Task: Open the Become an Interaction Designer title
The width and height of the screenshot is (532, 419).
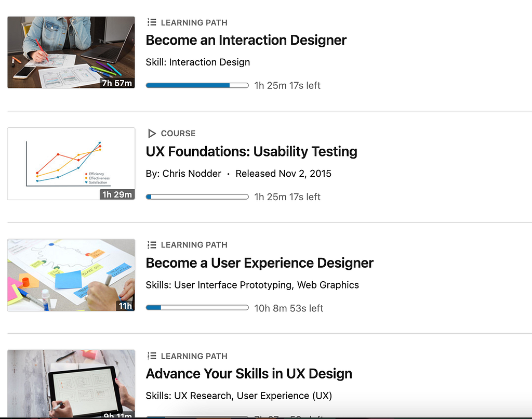Action: (x=246, y=40)
